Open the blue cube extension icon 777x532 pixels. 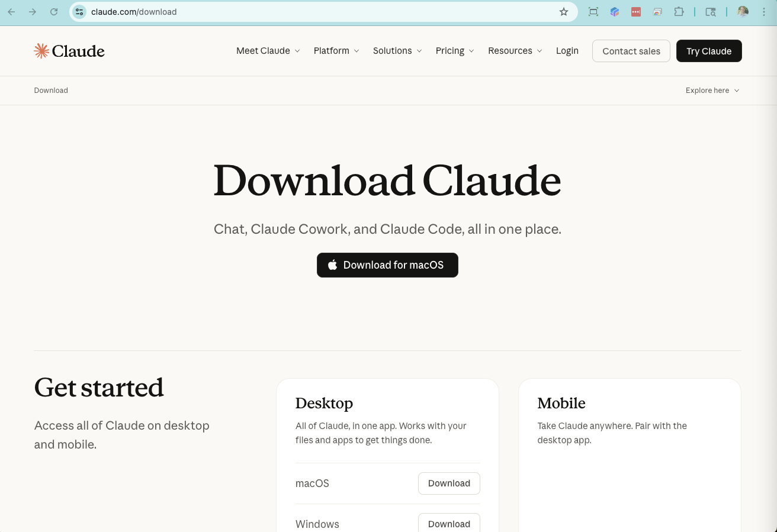(615, 12)
